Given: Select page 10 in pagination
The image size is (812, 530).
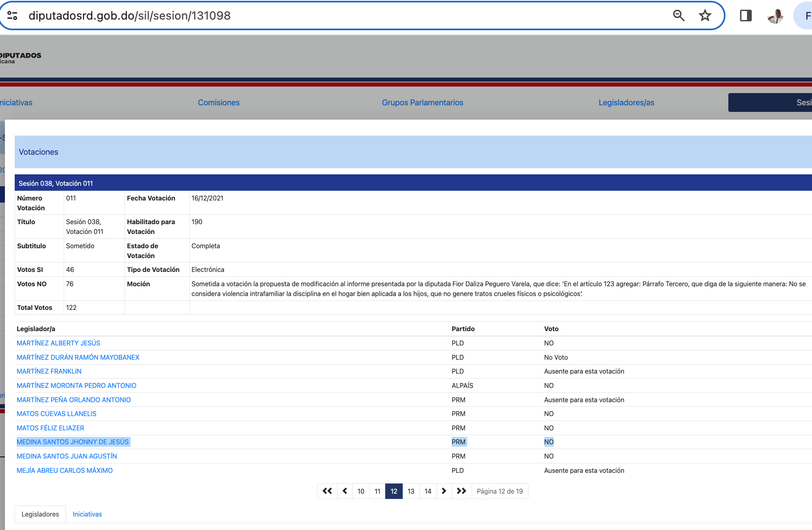Looking at the screenshot, I should [x=361, y=491].
